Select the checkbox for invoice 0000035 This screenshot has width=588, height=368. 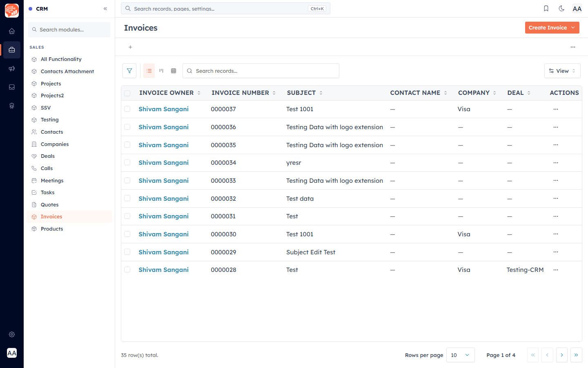(127, 145)
